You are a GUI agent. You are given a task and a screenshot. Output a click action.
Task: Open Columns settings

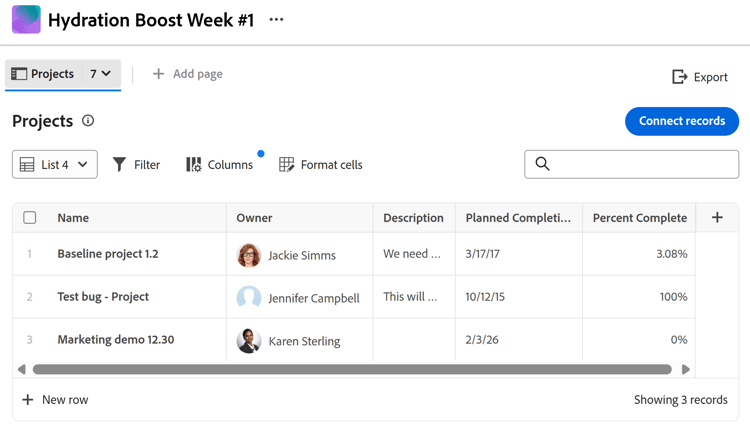(219, 164)
